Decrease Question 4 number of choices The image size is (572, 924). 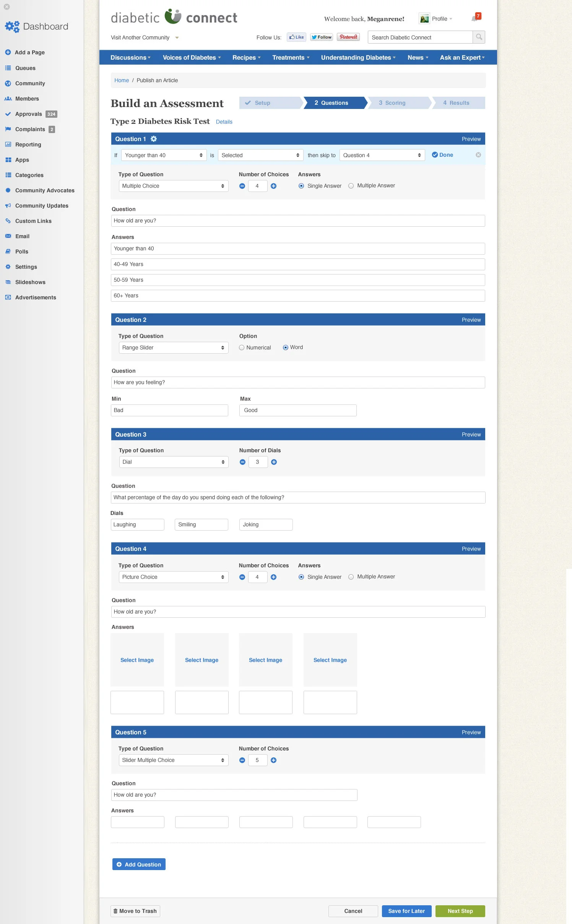coord(242,577)
